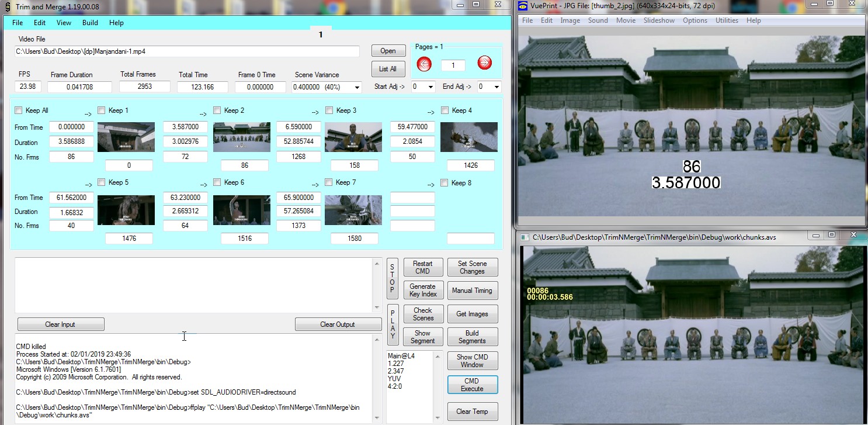Click the Total Time field
This screenshot has height=425, width=868.
pyautogui.click(x=203, y=87)
